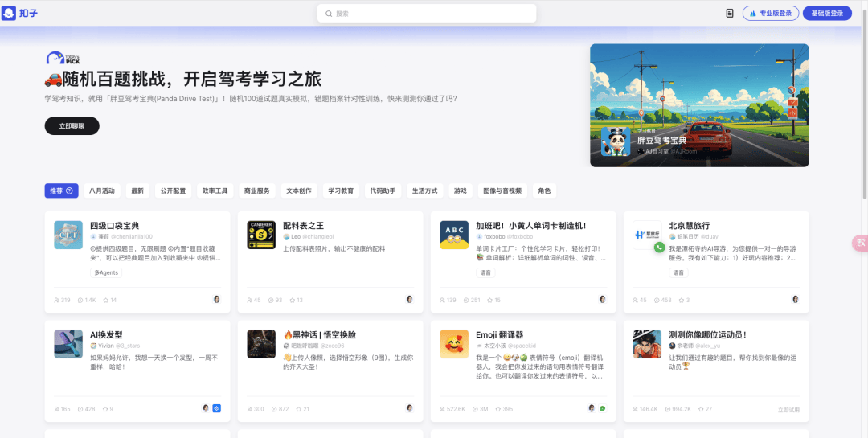Open the 公开配置 category tab
This screenshot has height=438, width=868.
[x=174, y=190]
